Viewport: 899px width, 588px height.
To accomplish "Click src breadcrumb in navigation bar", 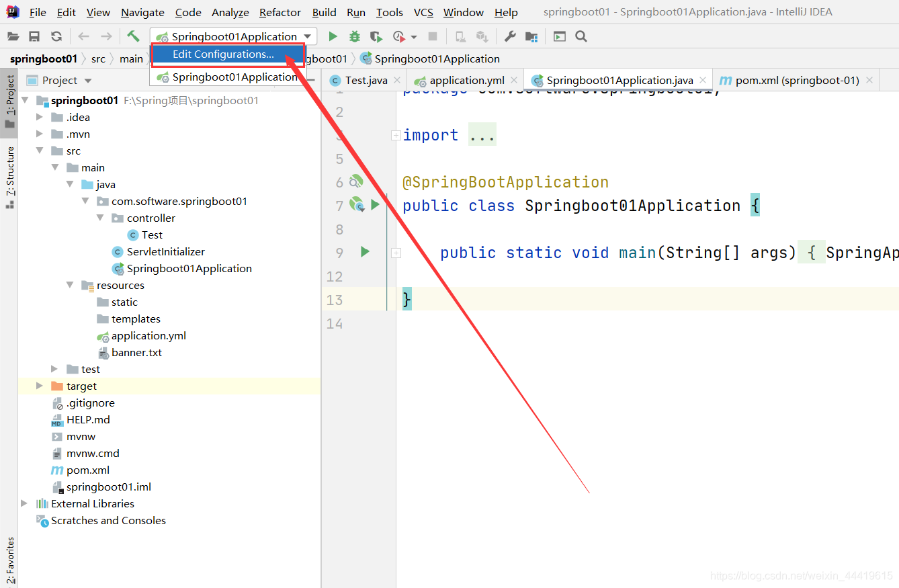I will click(98, 58).
